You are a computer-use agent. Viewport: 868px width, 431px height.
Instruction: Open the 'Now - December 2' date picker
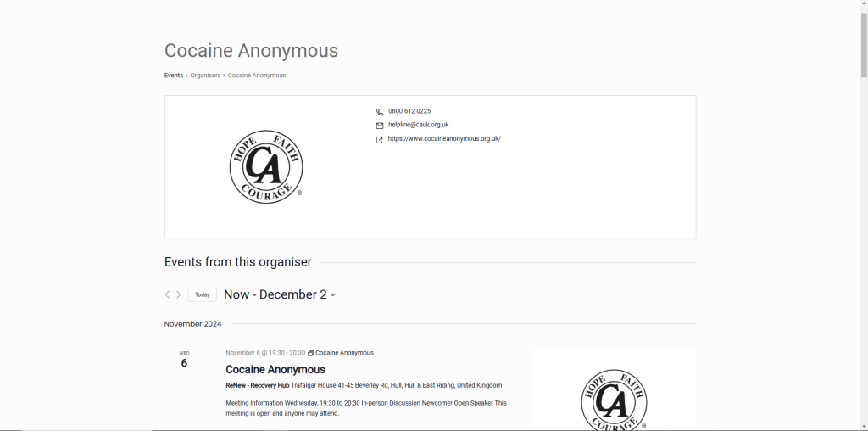280,294
